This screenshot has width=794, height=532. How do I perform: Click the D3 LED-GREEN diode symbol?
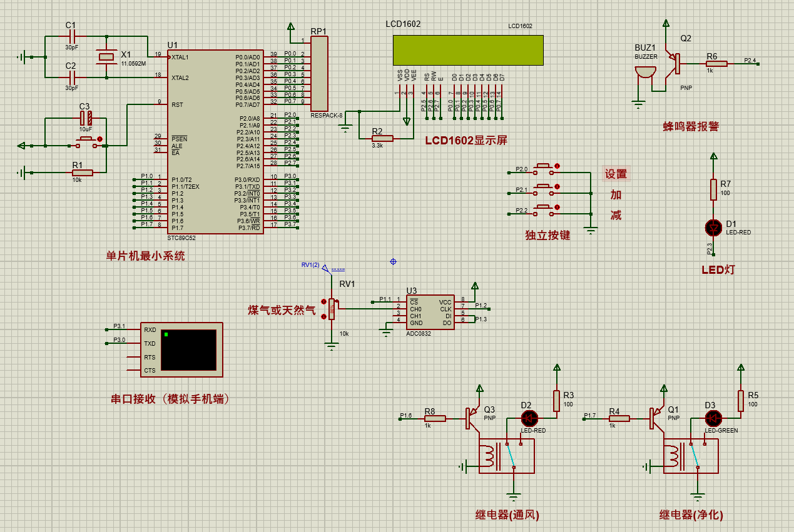tap(711, 418)
